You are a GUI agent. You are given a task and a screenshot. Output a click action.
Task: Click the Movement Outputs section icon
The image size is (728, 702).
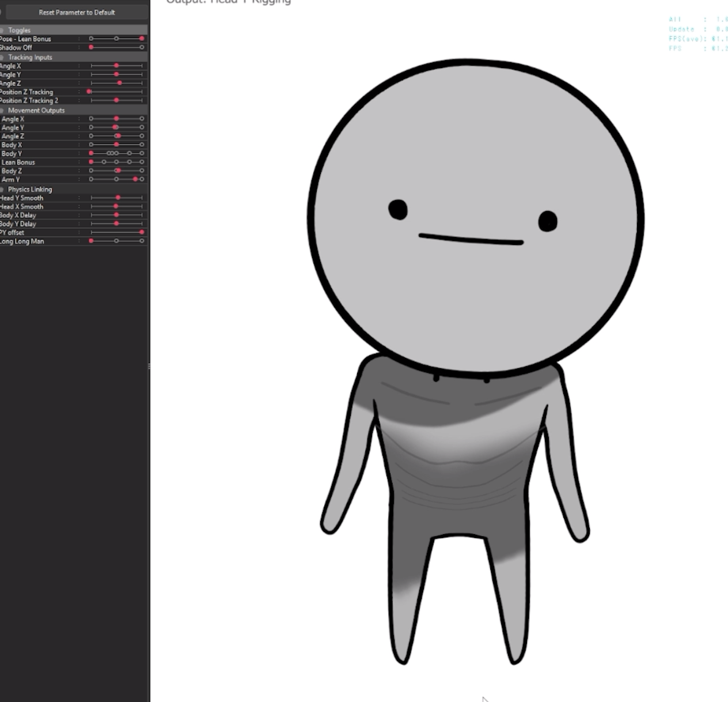pos(3,111)
